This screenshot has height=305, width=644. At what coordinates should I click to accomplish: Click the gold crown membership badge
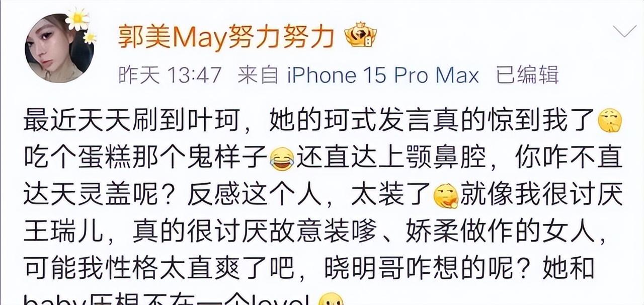[360, 37]
